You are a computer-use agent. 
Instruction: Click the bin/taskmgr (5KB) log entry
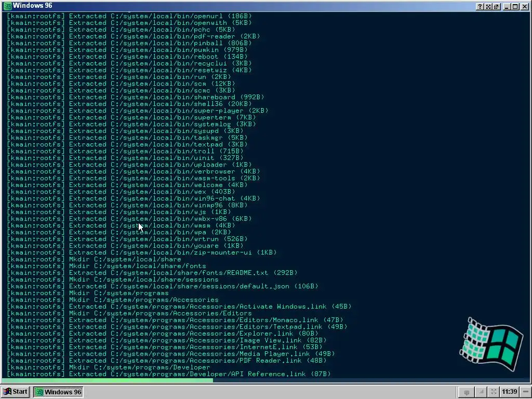(127, 138)
